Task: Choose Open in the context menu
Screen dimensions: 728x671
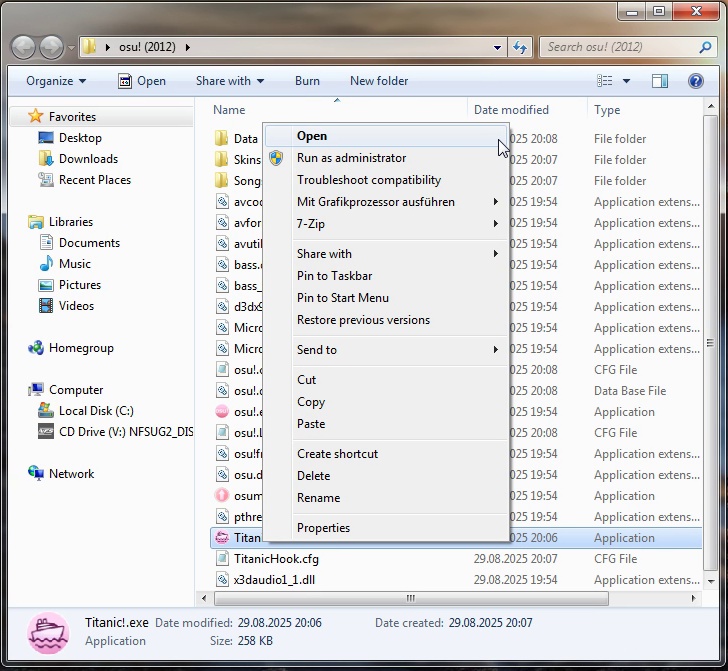Action: pos(386,136)
